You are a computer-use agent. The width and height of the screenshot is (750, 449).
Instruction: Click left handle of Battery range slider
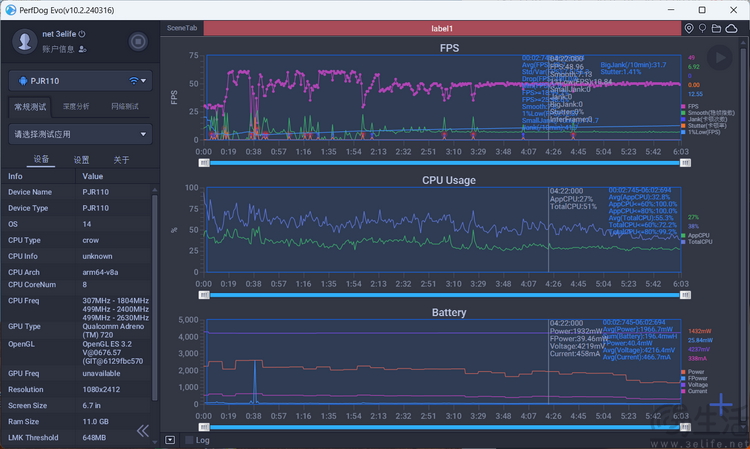204,427
